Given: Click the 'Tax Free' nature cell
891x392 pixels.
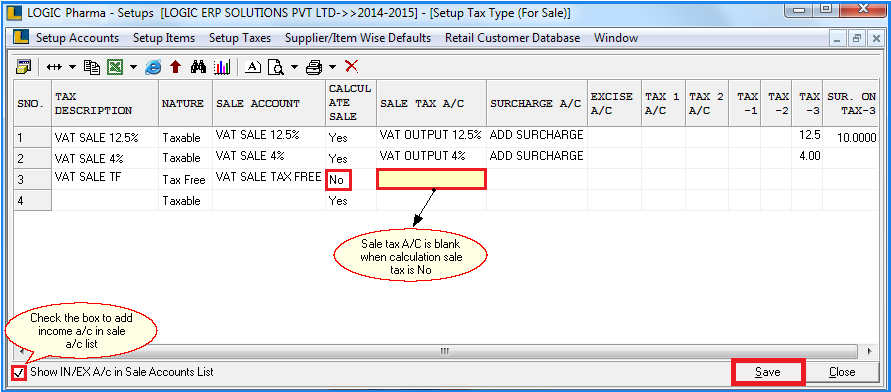Looking at the screenshot, I should [185, 180].
